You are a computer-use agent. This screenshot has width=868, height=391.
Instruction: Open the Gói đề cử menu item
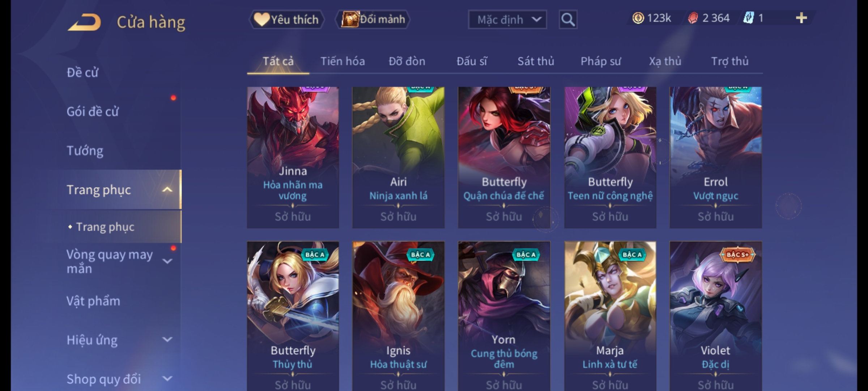point(92,112)
